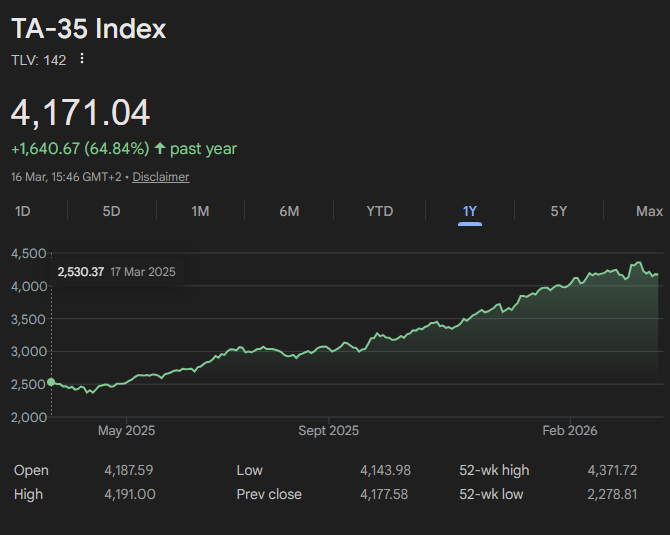Click the Open value 4,187.59

(129, 470)
